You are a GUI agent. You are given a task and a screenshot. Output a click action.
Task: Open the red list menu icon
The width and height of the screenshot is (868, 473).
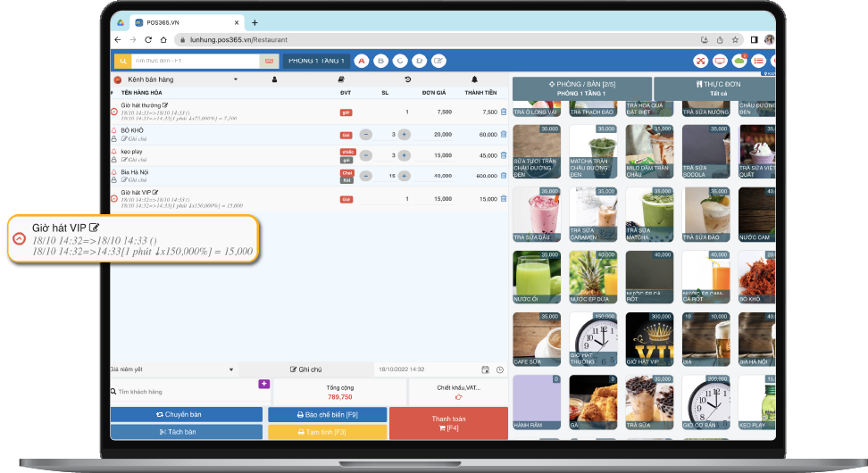coord(758,61)
